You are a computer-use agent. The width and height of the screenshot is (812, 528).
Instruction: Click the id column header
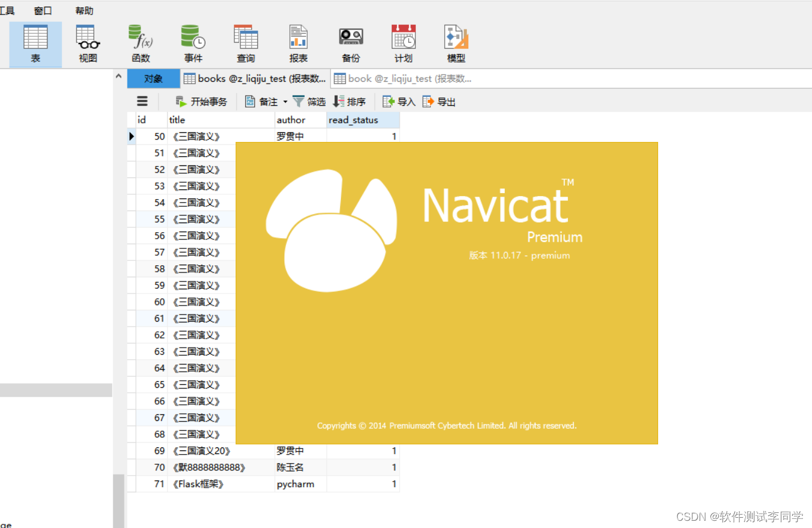pos(151,120)
